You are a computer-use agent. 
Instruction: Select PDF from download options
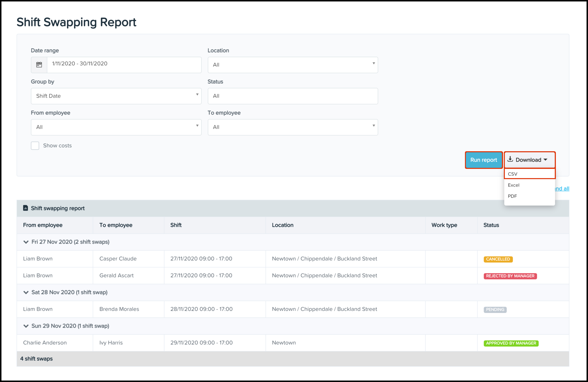pyautogui.click(x=512, y=196)
